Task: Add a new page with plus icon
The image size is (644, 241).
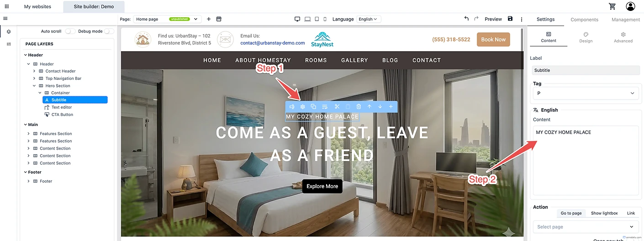Action: pyautogui.click(x=209, y=19)
